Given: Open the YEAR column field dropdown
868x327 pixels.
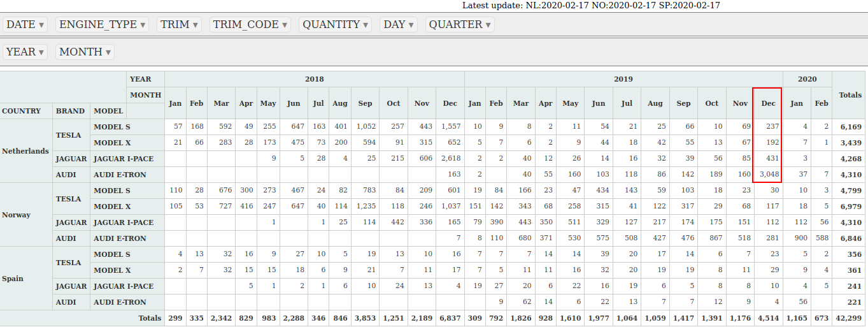Looking at the screenshot, I should point(41,52).
